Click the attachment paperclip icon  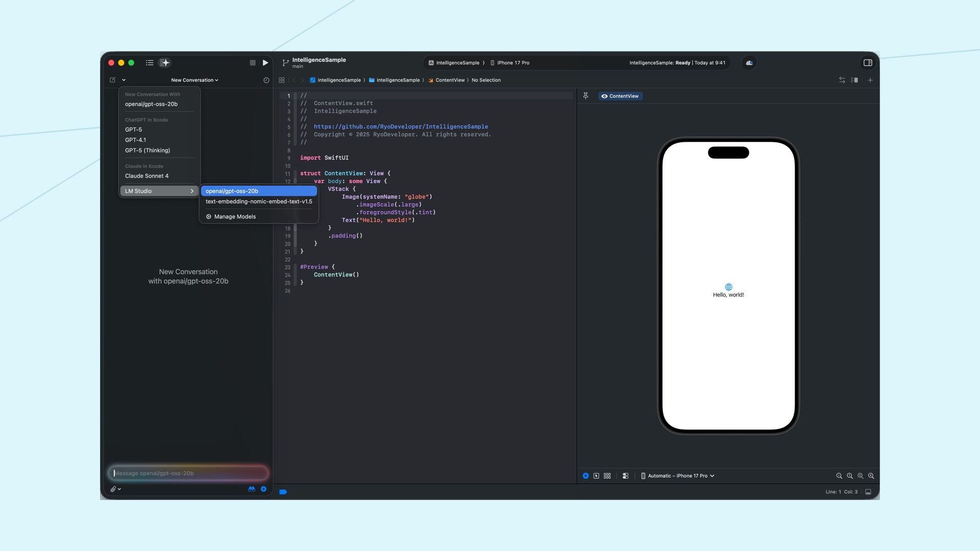tap(113, 489)
